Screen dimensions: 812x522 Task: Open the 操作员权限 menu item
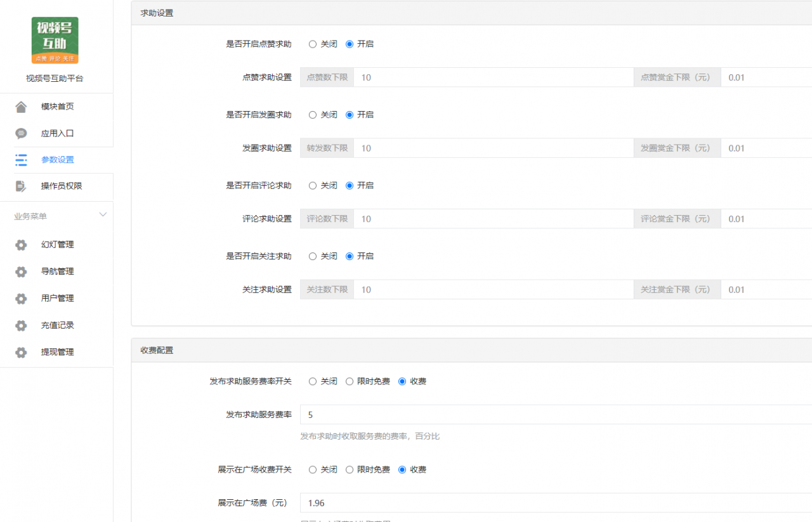[x=62, y=186]
